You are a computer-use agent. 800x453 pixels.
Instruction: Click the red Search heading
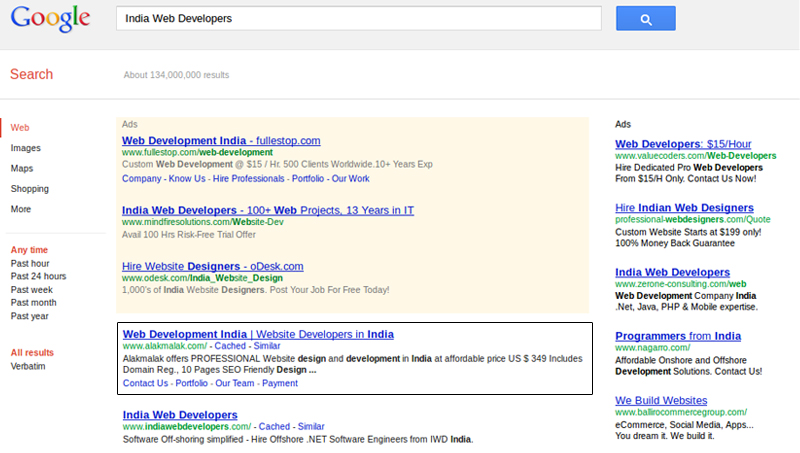click(x=32, y=74)
